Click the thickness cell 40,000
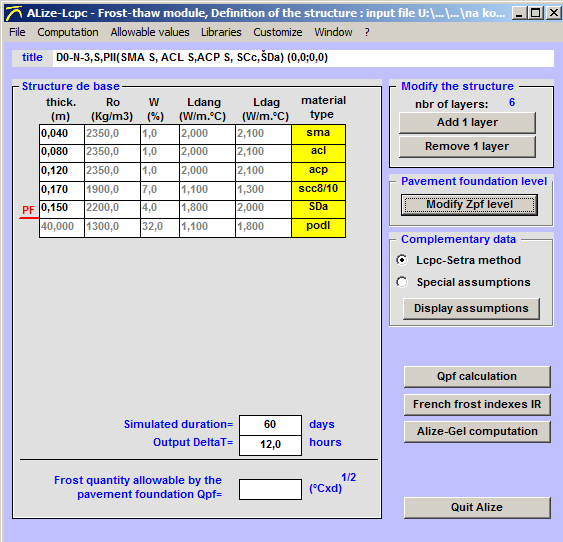Viewport: 563px width, 542px height. point(62,228)
